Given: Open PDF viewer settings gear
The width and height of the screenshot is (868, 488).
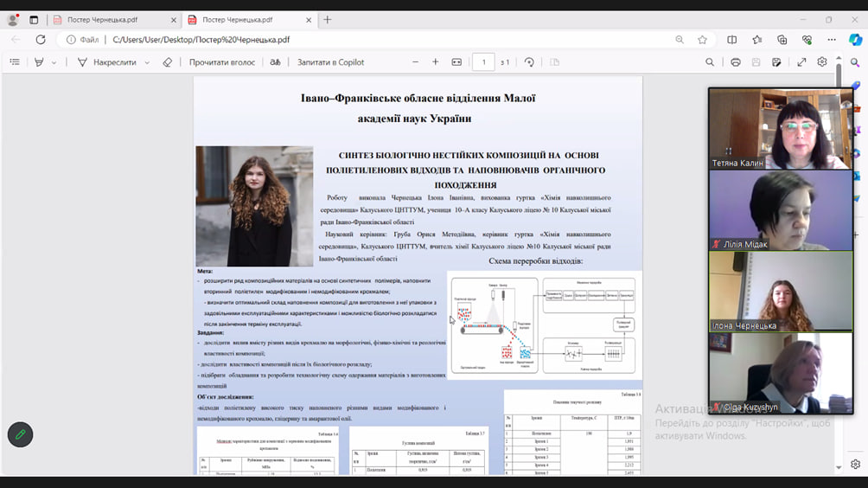Looking at the screenshot, I should click(x=822, y=62).
